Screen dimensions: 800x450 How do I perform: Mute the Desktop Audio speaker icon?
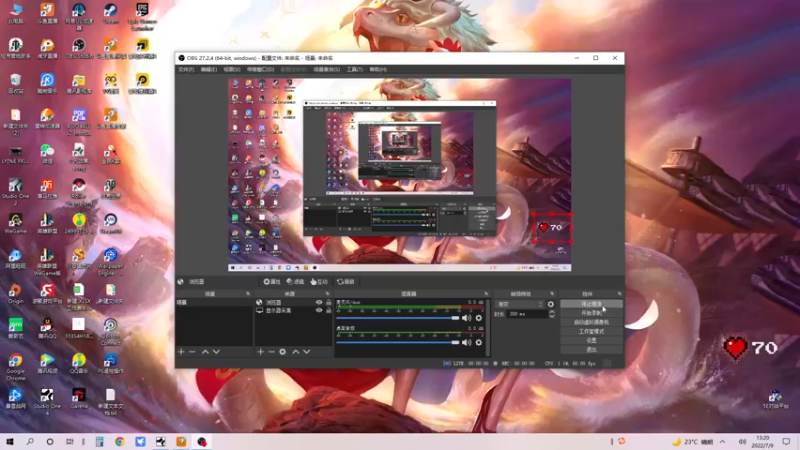click(466, 342)
